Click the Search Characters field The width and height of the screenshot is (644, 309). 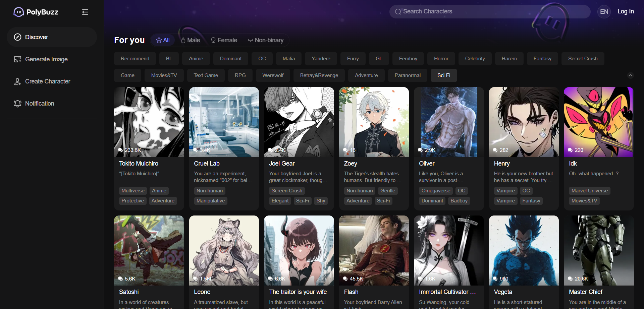[490, 12]
